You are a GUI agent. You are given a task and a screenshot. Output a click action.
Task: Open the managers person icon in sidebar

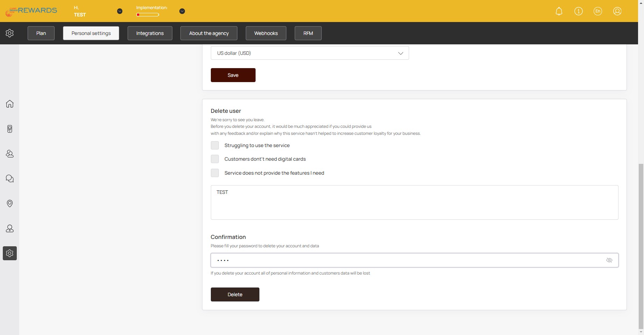tap(10, 228)
